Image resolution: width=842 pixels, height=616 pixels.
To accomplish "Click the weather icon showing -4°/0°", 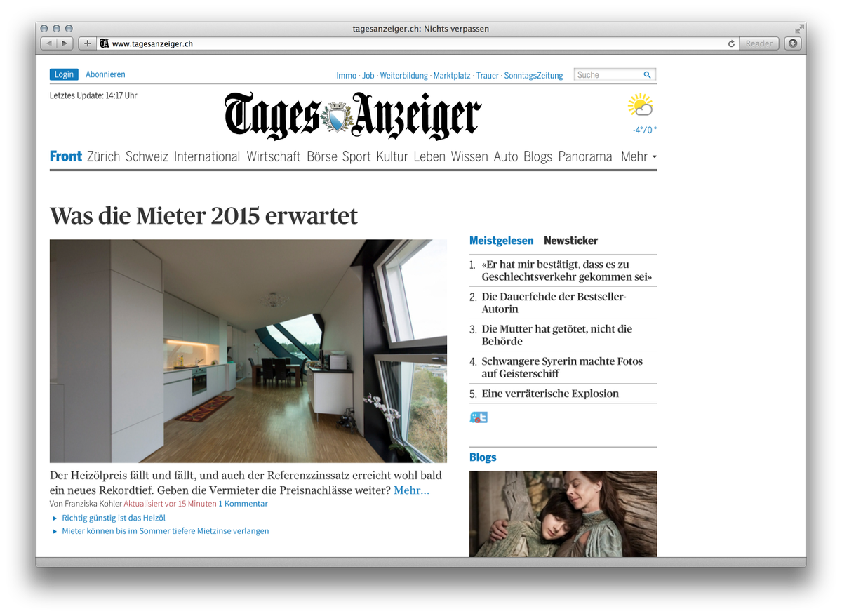I will 641,105.
